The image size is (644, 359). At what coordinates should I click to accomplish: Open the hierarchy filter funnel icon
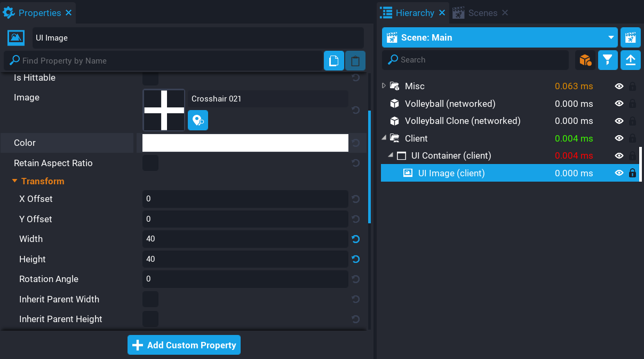pos(608,60)
